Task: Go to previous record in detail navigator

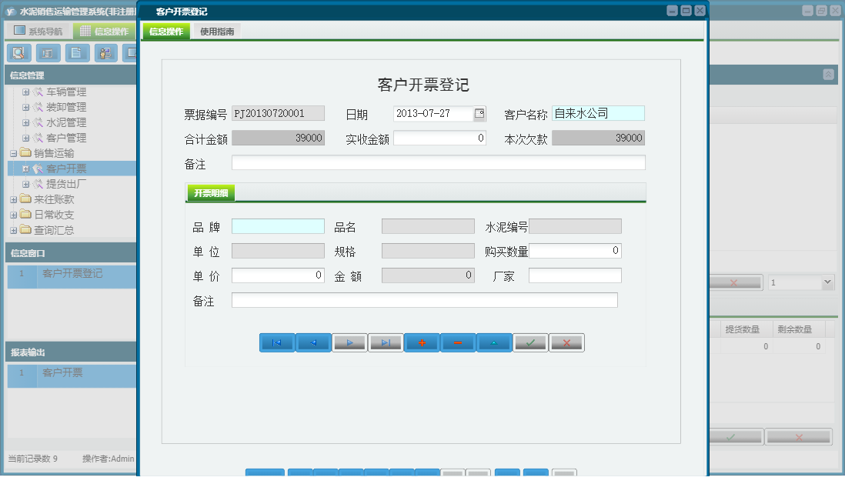Action: pyautogui.click(x=313, y=343)
